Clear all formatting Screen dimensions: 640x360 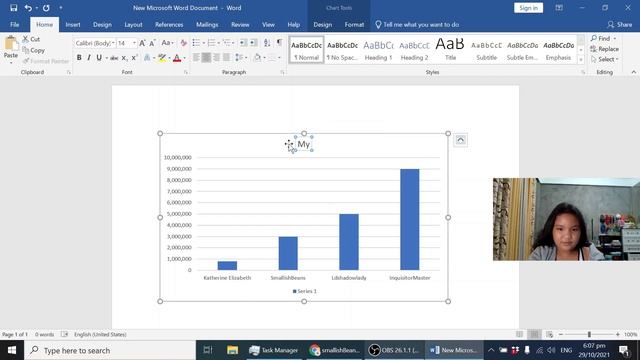[x=183, y=43]
